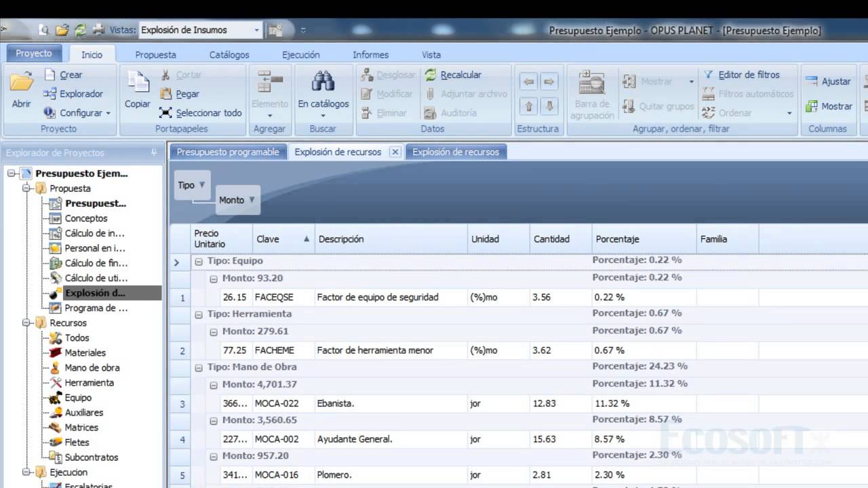The image size is (868, 488).
Task: Select Conceptos in the project tree
Action: (86, 218)
